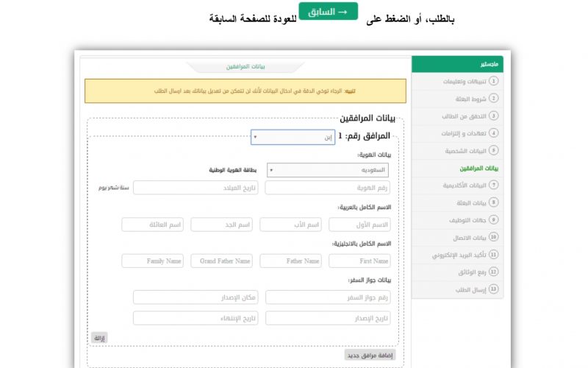Click the اسم الأب input field
Viewport: 588px width, 368px height.
290,224
